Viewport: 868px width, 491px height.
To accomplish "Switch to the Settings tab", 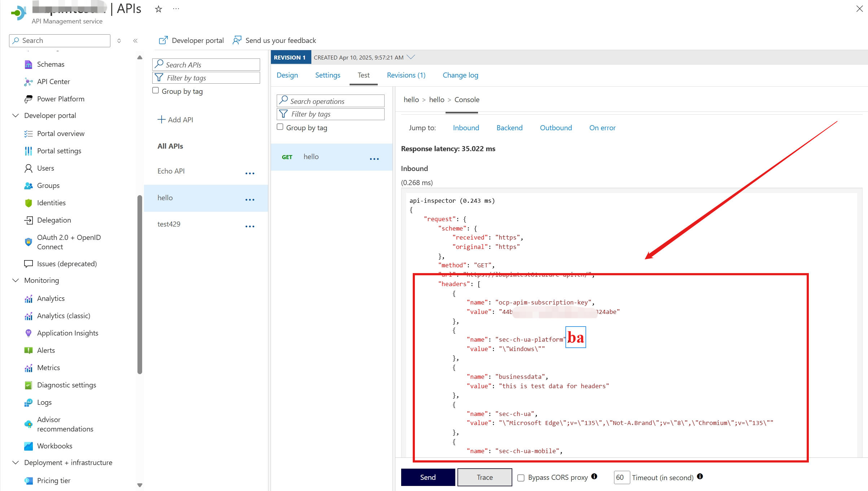I will pos(328,75).
